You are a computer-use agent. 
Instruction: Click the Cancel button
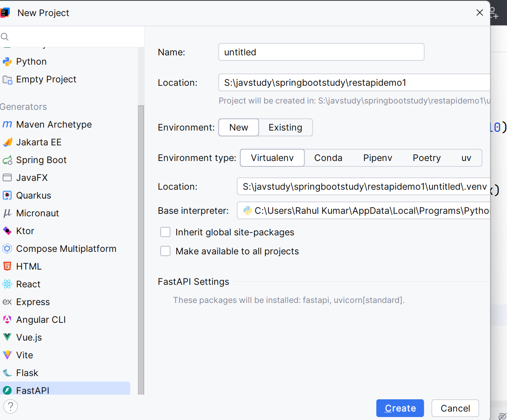tap(455, 408)
